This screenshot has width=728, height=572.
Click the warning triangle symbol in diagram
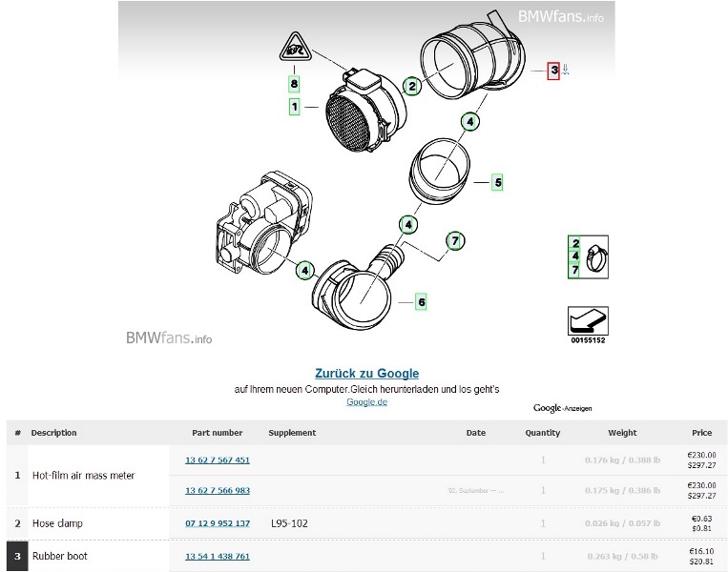click(x=295, y=47)
